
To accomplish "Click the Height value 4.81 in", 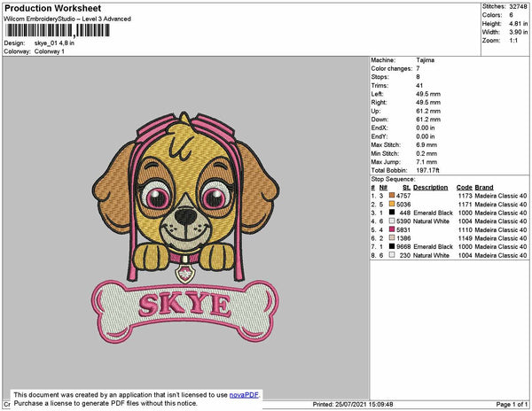I will pyautogui.click(x=518, y=24).
